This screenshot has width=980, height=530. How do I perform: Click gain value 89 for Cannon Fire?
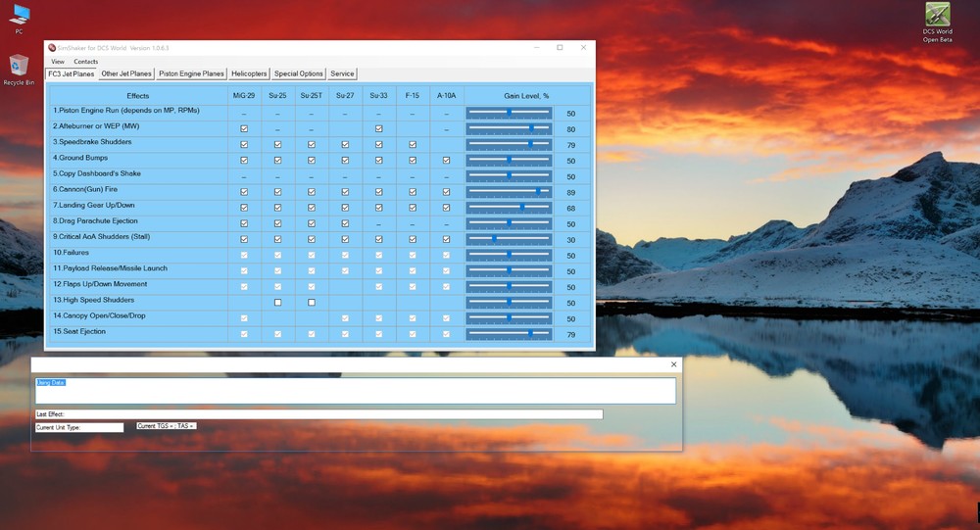[570, 192]
